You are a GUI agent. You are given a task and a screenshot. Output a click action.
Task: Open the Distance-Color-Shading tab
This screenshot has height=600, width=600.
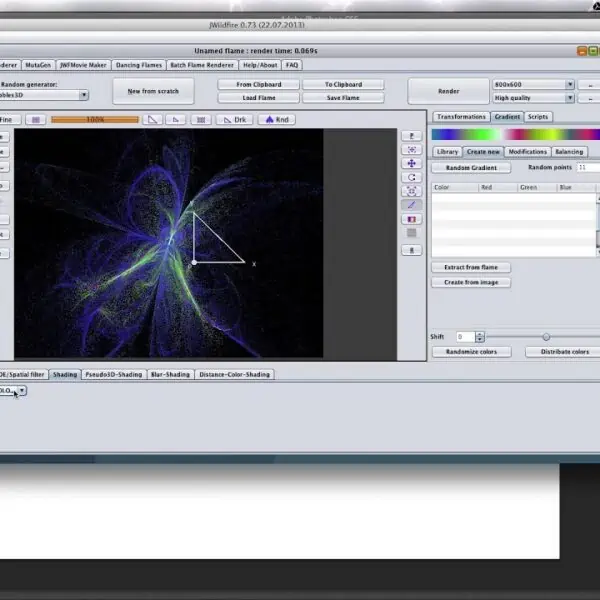point(235,375)
